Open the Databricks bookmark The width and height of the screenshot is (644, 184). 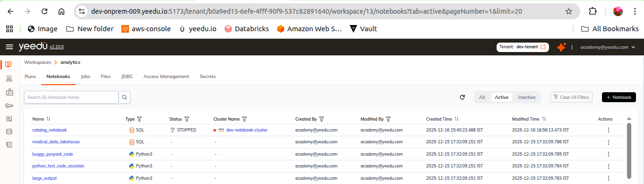[247, 29]
